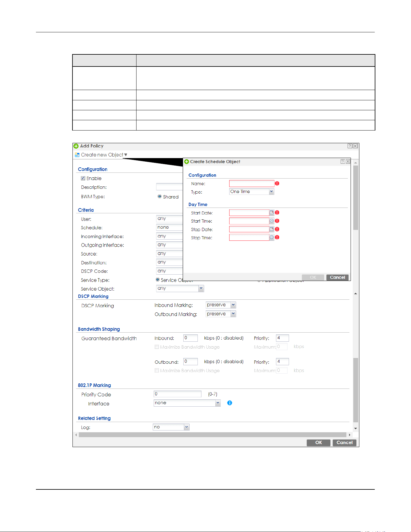
Task: Click Cancel in Create Schedule Object dialog
Action: coord(338,277)
